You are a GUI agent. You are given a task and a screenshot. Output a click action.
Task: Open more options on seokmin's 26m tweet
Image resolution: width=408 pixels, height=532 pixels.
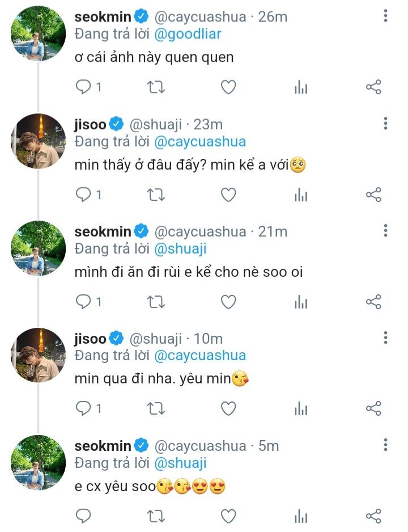[x=385, y=16]
